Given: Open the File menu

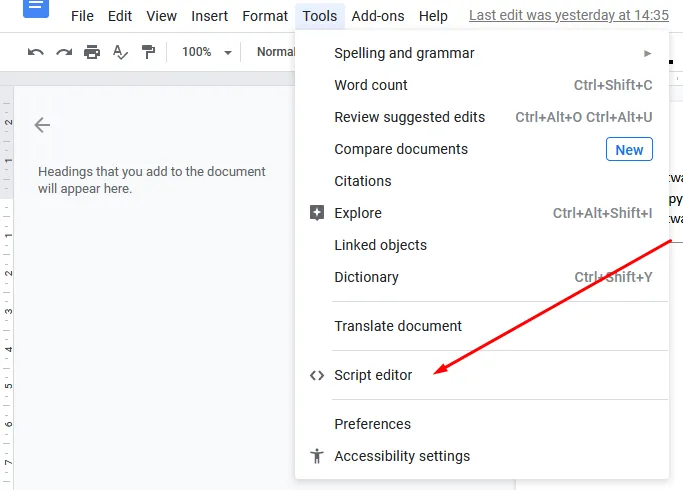Looking at the screenshot, I should click(x=82, y=16).
